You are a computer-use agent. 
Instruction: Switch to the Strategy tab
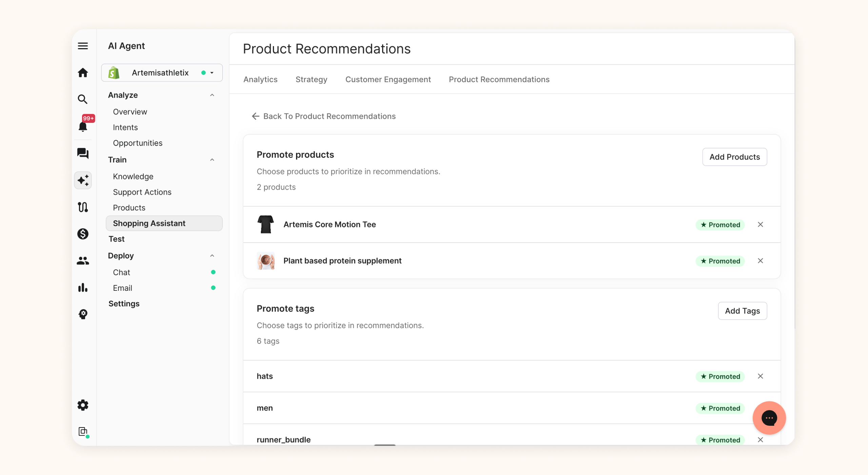click(x=311, y=79)
